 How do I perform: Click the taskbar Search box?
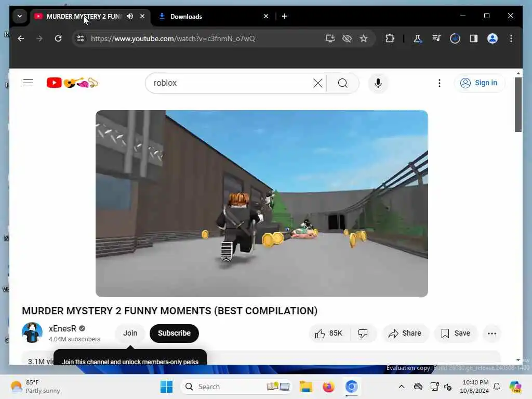[x=236, y=387]
